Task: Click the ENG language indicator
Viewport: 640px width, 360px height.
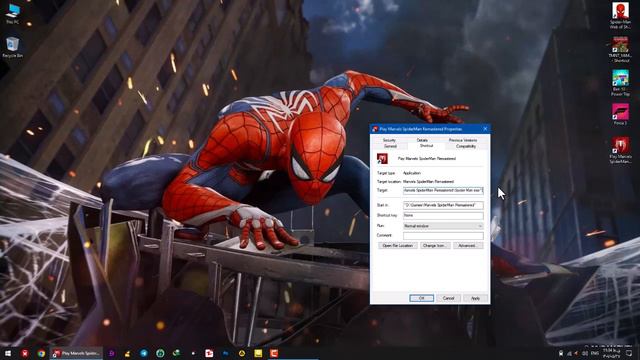Action: pos(595,353)
